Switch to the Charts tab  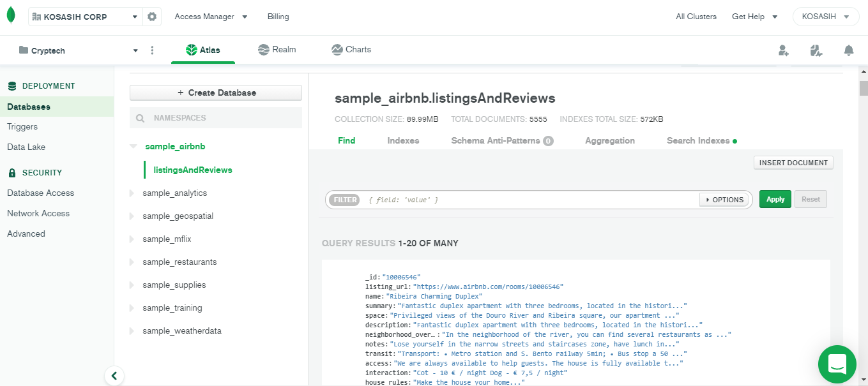pyautogui.click(x=351, y=50)
